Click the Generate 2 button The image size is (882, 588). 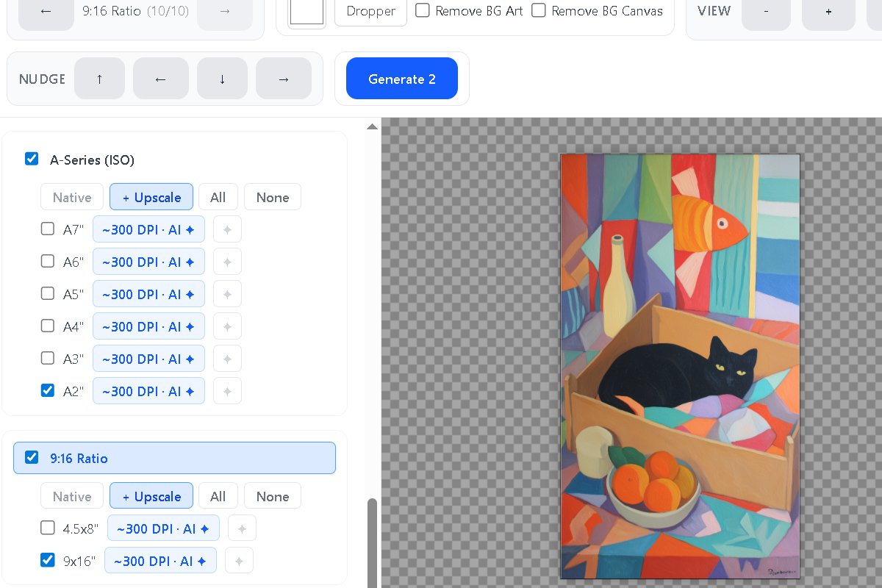[x=402, y=79]
